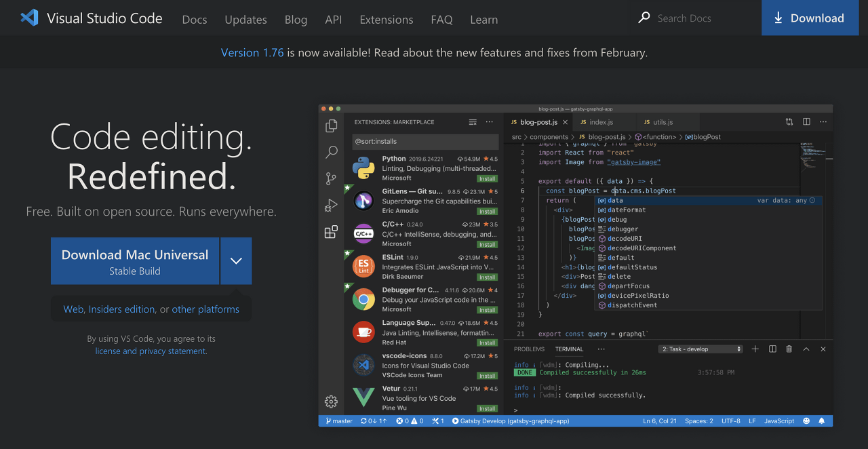Click the notifications bell in status bar
Viewport: 868px width, 449px height.
(821, 421)
